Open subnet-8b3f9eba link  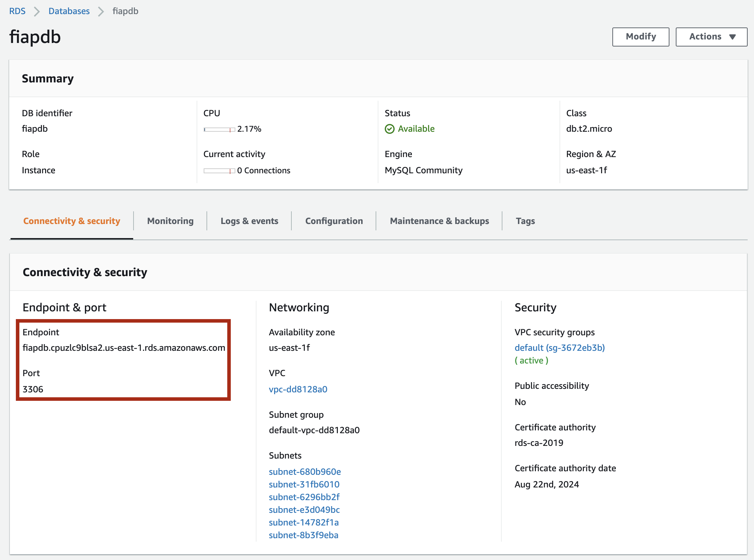[303, 535]
